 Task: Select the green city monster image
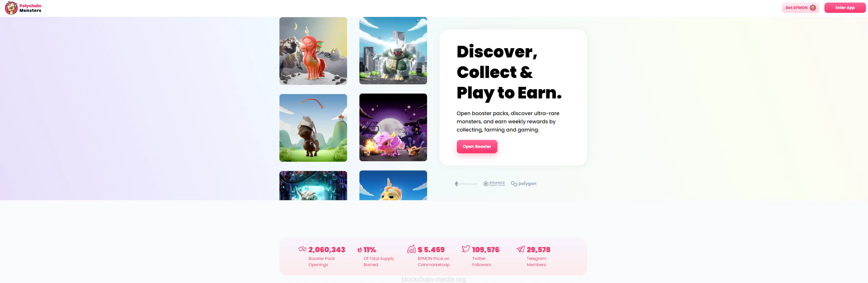point(393,50)
